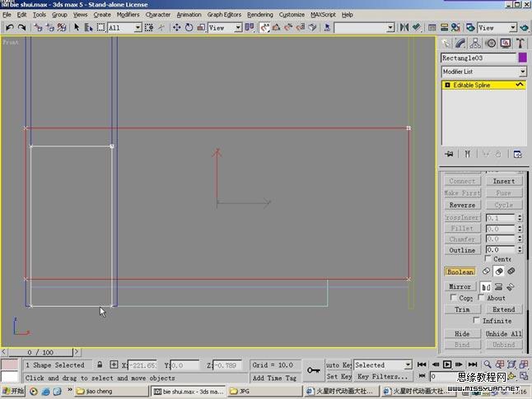Advance time slider right arrow
The width and height of the screenshot is (532, 399).
77,351
